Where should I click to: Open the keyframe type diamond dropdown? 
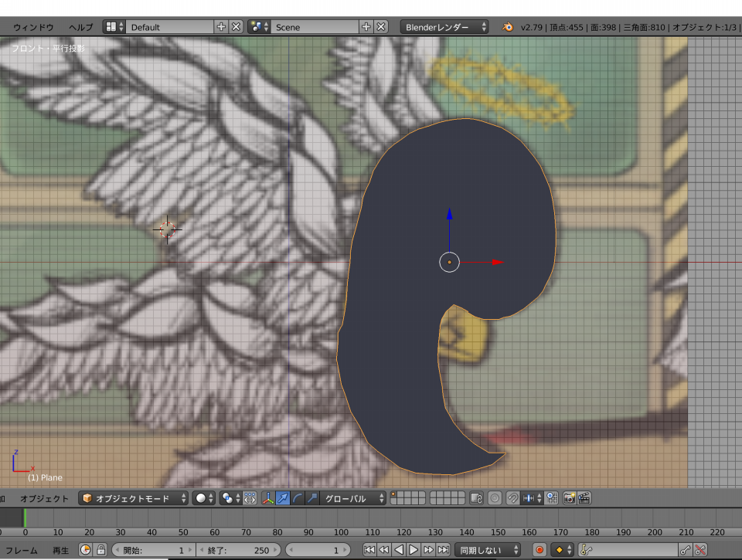tap(562, 550)
